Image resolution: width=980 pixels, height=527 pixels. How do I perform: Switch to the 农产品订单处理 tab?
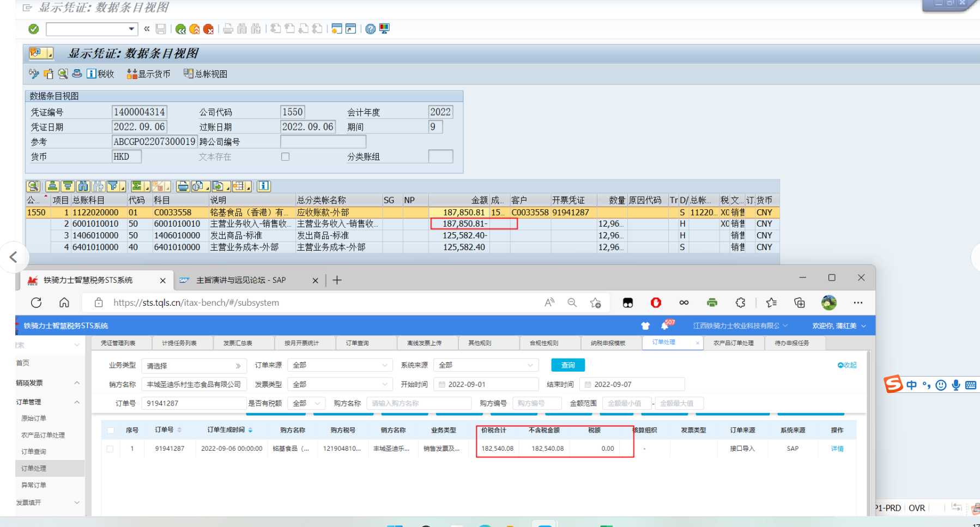pyautogui.click(x=733, y=343)
